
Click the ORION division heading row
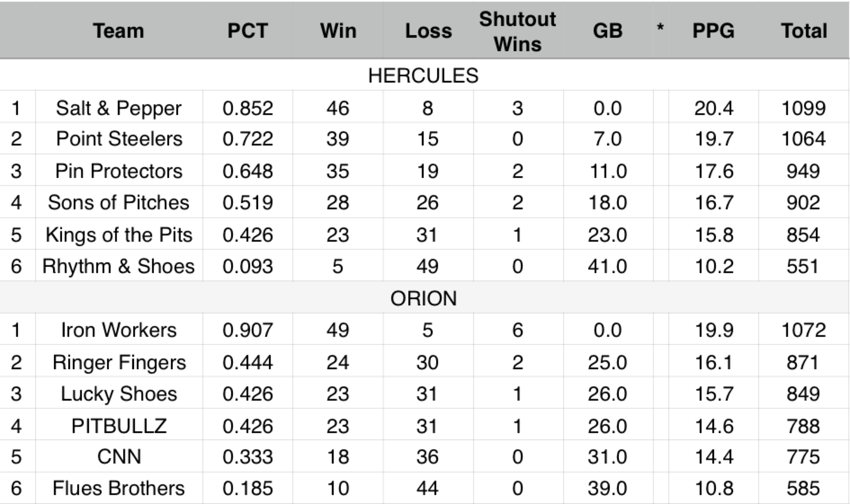(424, 298)
